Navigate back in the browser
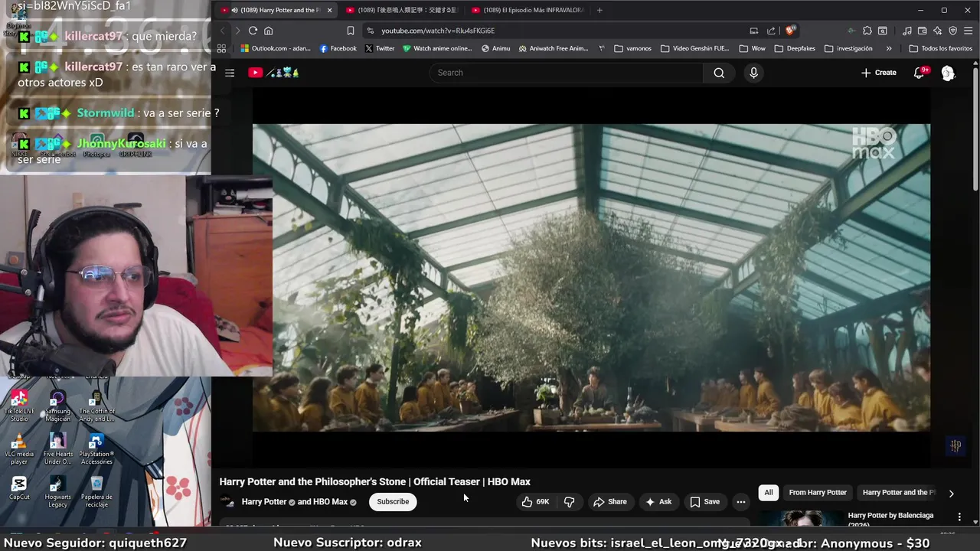 click(x=223, y=31)
